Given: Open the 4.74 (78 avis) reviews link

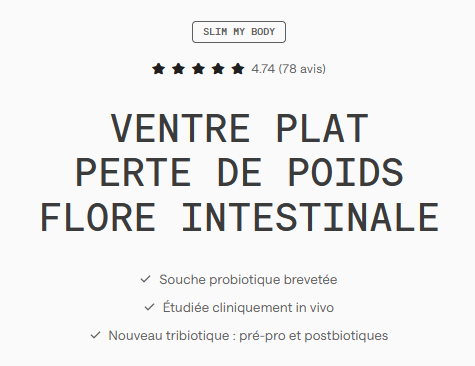Looking at the screenshot, I should 288,69.
